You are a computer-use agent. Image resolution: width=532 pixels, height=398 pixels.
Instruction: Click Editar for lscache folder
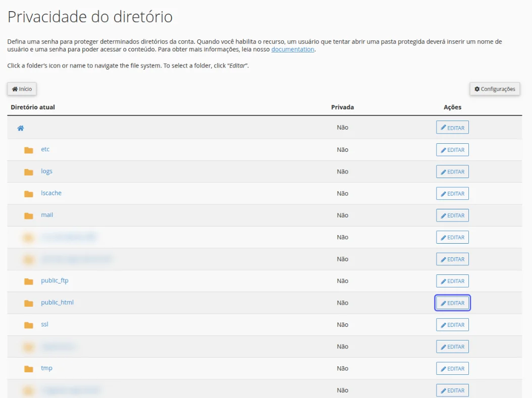click(452, 194)
